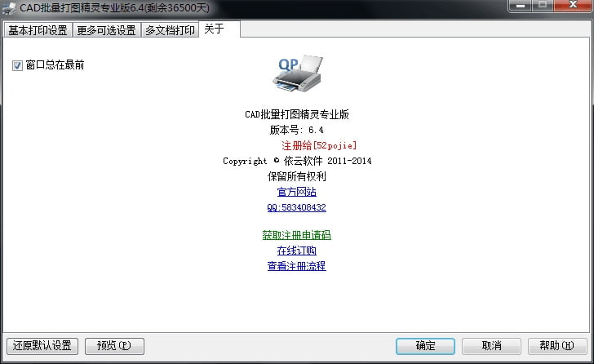Click the QP printer logo icon
Image resolution: width=594 pixels, height=364 pixels.
297,73
